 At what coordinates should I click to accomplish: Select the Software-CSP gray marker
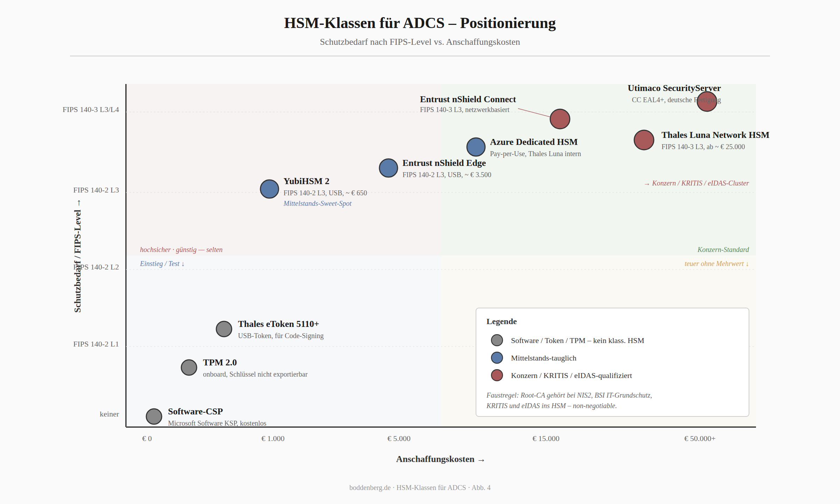pyautogui.click(x=154, y=416)
